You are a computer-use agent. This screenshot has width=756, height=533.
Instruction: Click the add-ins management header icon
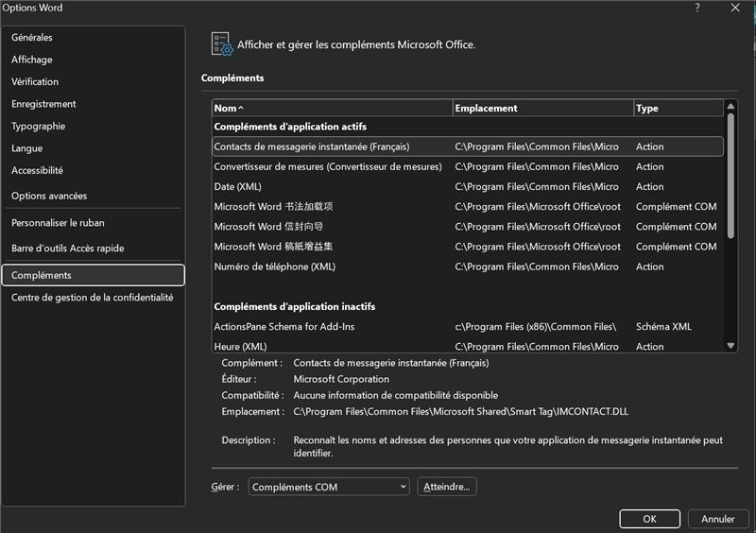pyautogui.click(x=222, y=44)
